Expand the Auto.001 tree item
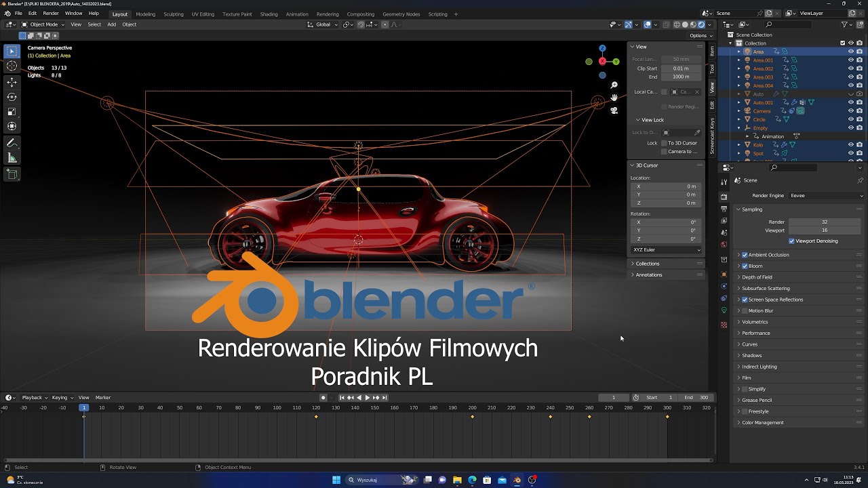Viewport: 868px width, 488px height. pyautogui.click(x=739, y=102)
